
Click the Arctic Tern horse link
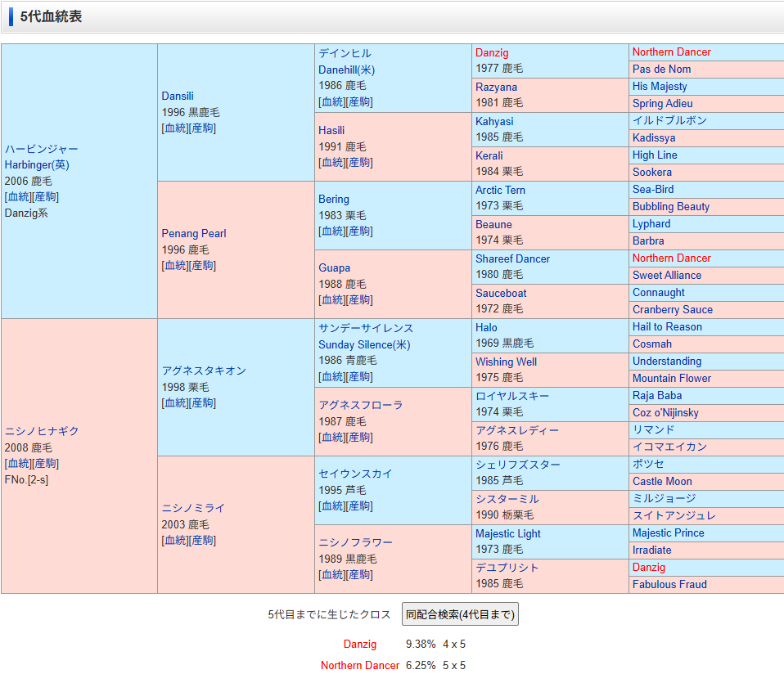pos(500,190)
